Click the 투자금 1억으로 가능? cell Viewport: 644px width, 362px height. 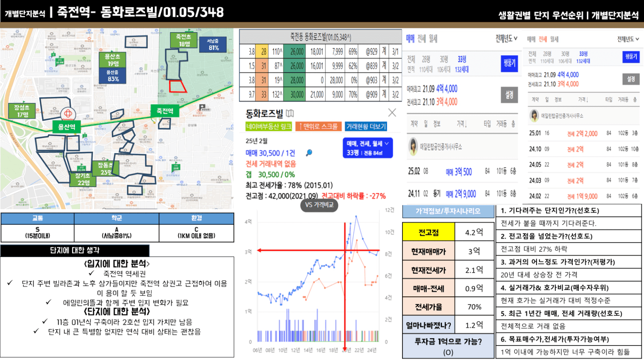tap(448, 346)
